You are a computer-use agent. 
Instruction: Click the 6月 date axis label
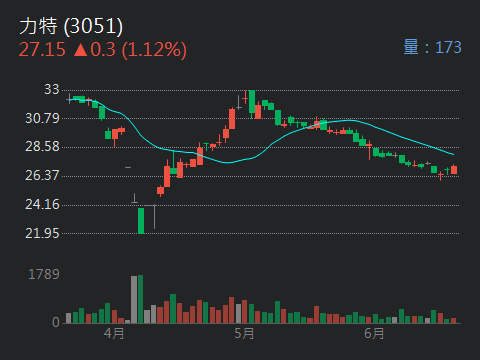click(374, 333)
